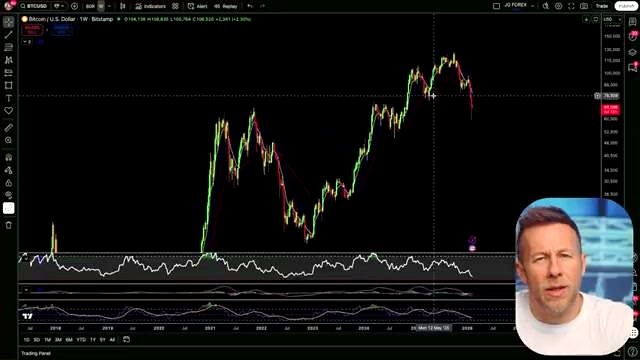Image resolution: width=640 pixels, height=360 pixels.
Task: Open the Indicators dialog
Action: [151, 6]
